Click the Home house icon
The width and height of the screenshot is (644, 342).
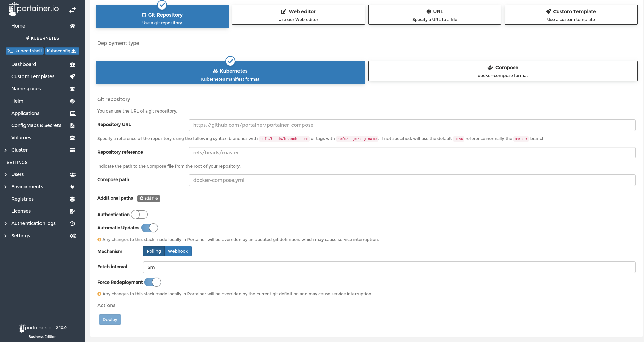point(72,26)
